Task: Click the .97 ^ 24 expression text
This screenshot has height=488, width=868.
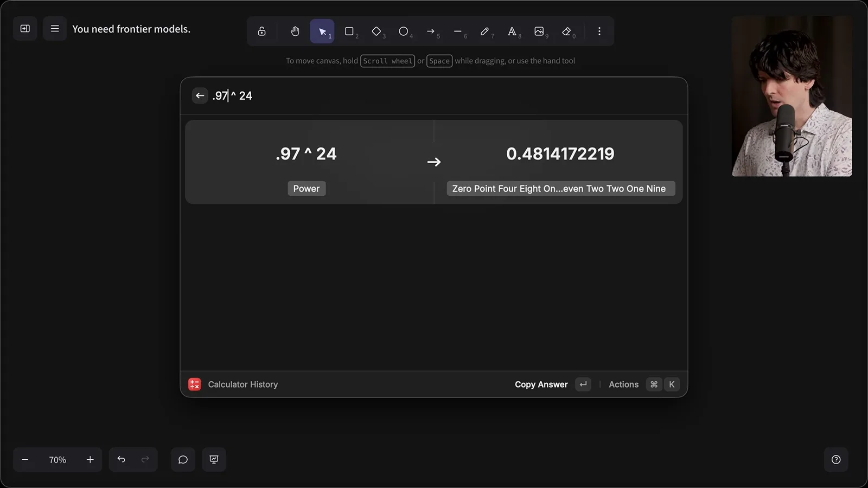Action: [306, 154]
